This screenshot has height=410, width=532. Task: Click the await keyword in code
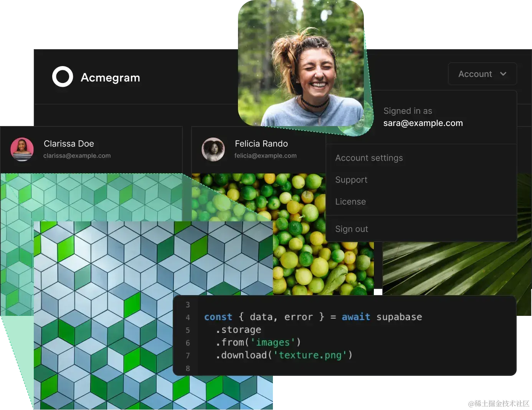click(356, 317)
